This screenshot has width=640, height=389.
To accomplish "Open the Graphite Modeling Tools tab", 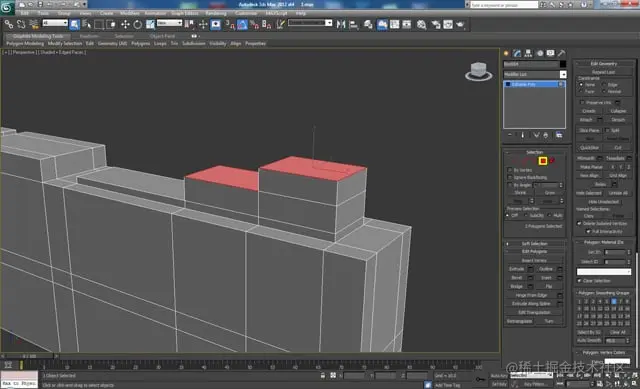I will [x=38, y=36].
